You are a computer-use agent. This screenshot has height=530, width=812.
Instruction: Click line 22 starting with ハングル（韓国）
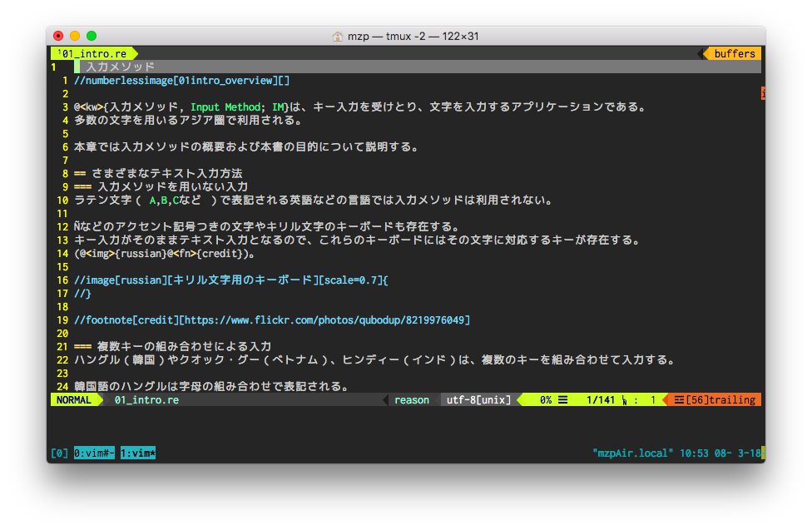click(374, 359)
